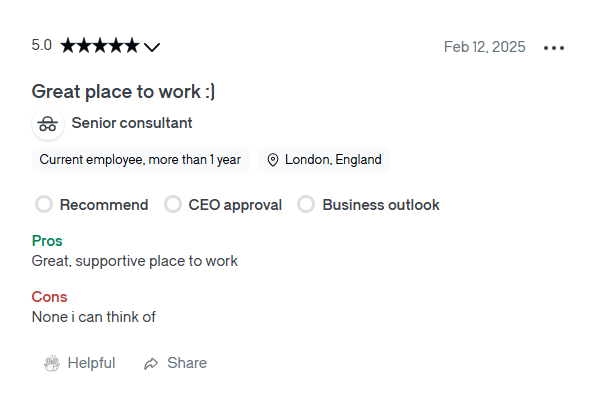Click the location pin icon
This screenshot has height=416, width=606.
click(273, 160)
